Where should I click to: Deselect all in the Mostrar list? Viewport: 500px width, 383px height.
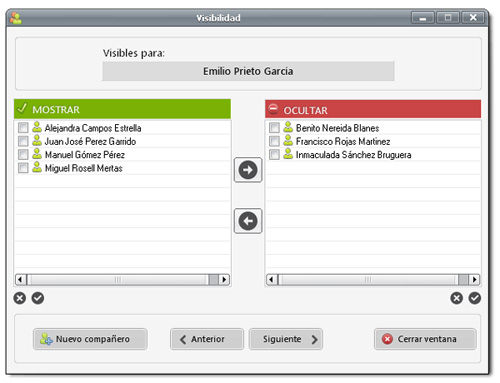coord(20,298)
